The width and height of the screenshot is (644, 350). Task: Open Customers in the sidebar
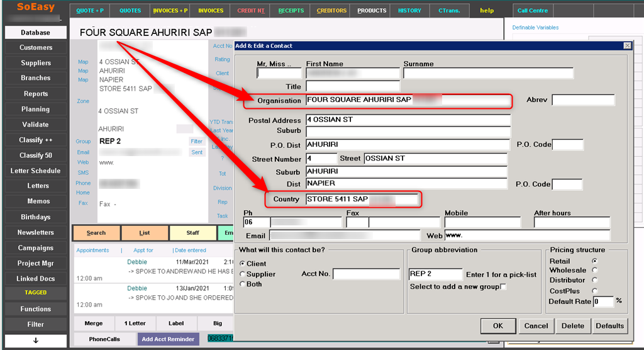(36, 48)
